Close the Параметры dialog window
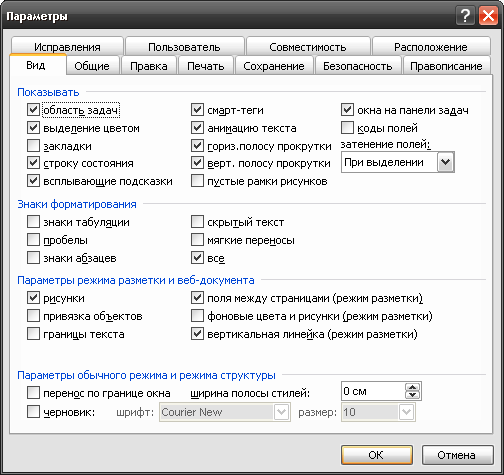The height and width of the screenshot is (475, 504). 488,16
